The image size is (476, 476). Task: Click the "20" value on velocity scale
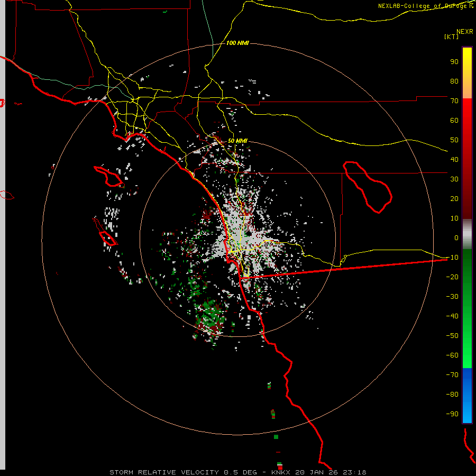pyautogui.click(x=454, y=198)
